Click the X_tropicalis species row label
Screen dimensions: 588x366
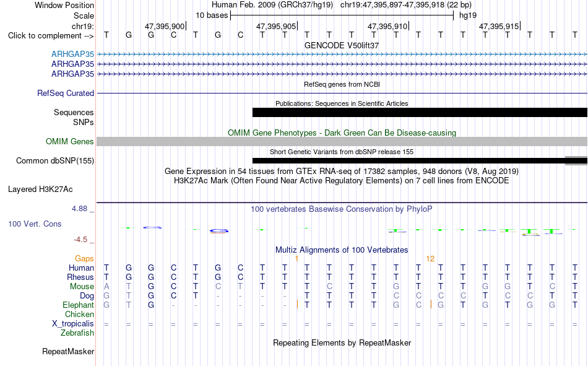[x=73, y=324]
